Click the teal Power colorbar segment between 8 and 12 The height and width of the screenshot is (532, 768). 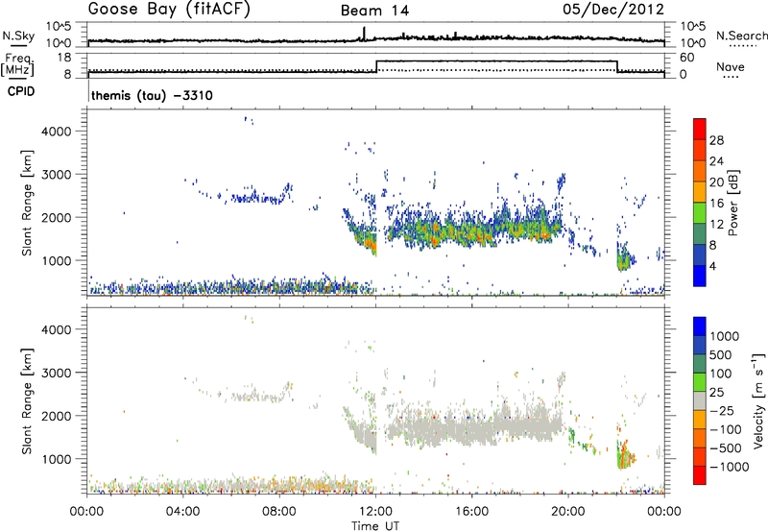pos(700,234)
